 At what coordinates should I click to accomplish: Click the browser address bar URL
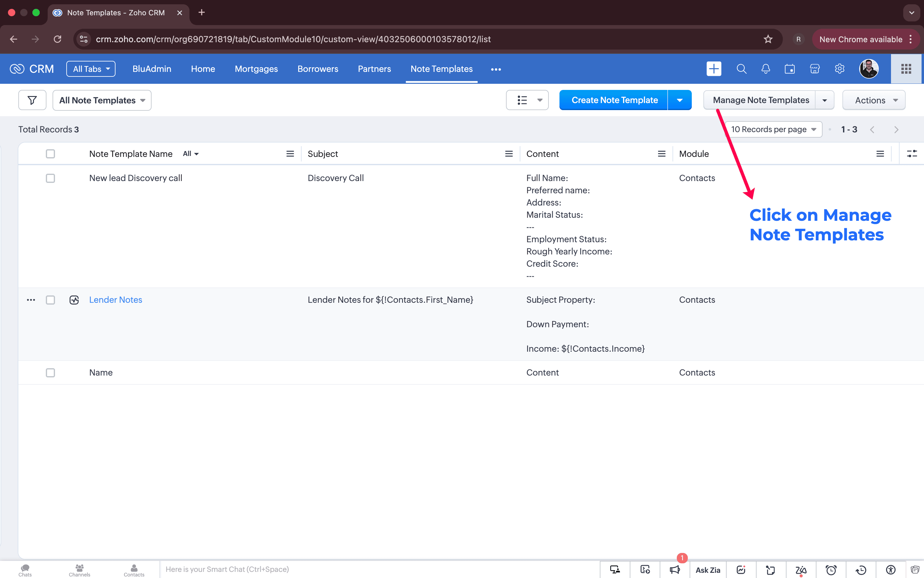(x=293, y=39)
